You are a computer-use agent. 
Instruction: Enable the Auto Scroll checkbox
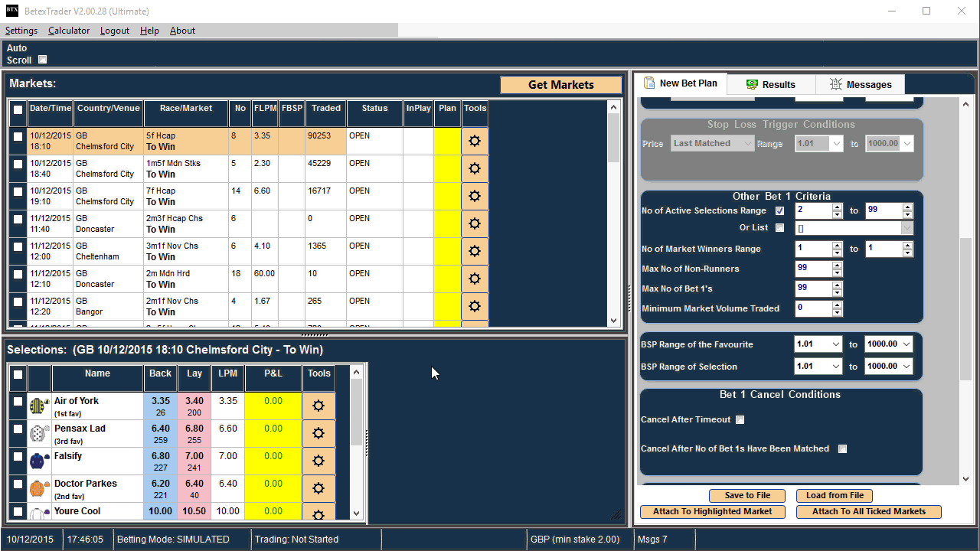click(x=43, y=60)
